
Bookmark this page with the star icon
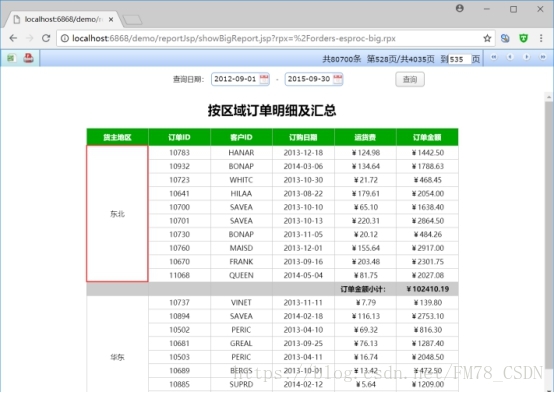(487, 38)
